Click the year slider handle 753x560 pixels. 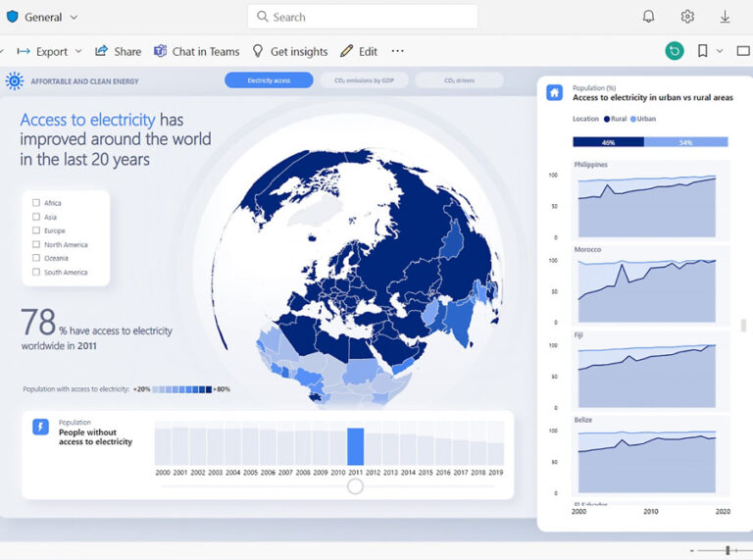[355, 485]
